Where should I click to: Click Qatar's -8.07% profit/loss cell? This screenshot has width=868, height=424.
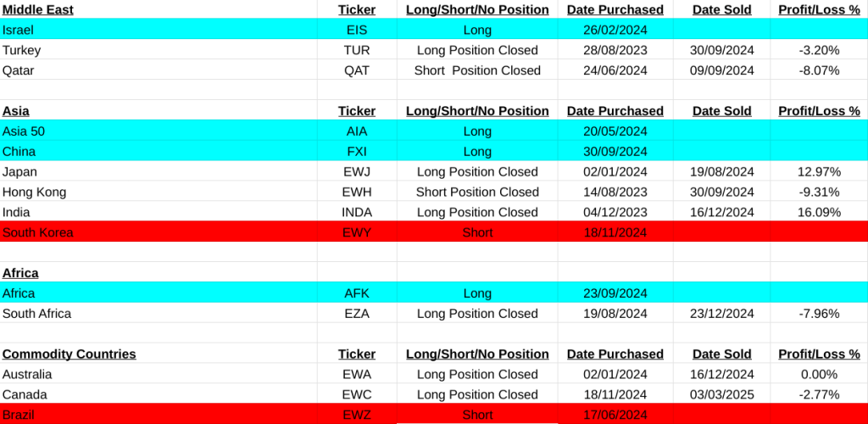point(819,70)
